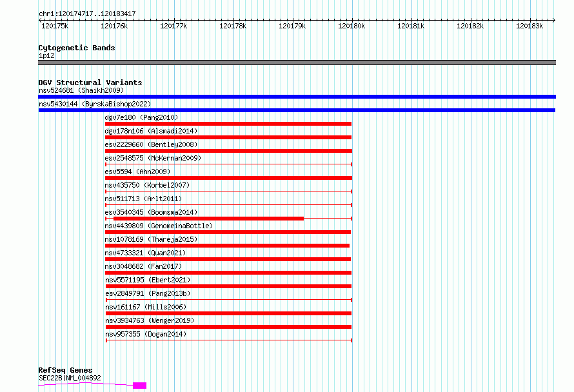Click the 120175k ruler label
This screenshot has height=392, width=574.
tap(55, 26)
